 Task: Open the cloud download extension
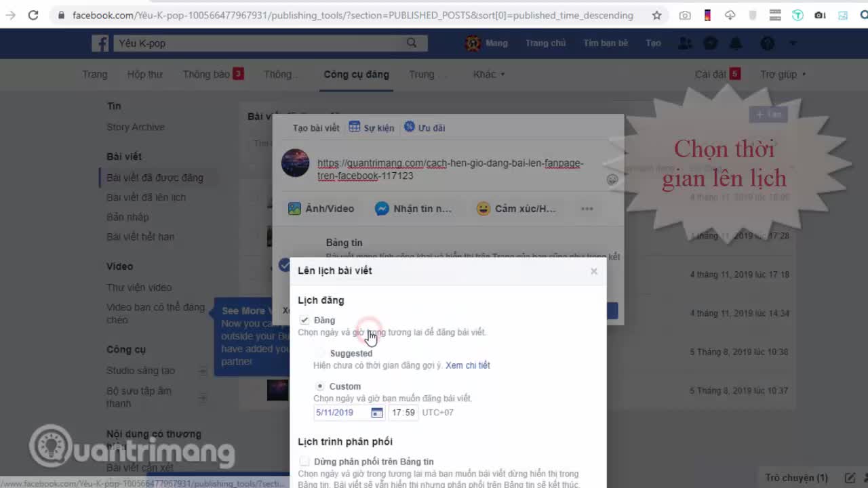pos(730,15)
